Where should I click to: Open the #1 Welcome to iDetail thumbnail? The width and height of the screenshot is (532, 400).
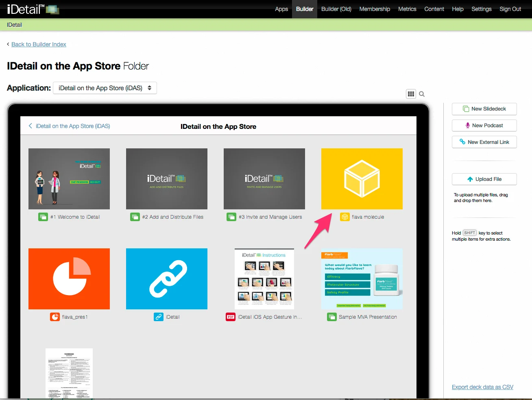pos(69,179)
